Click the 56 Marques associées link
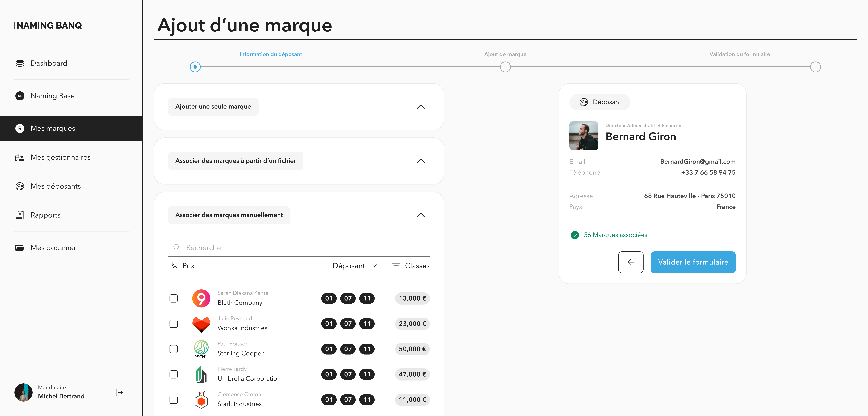Viewport: 868px width, 416px height. coord(615,235)
